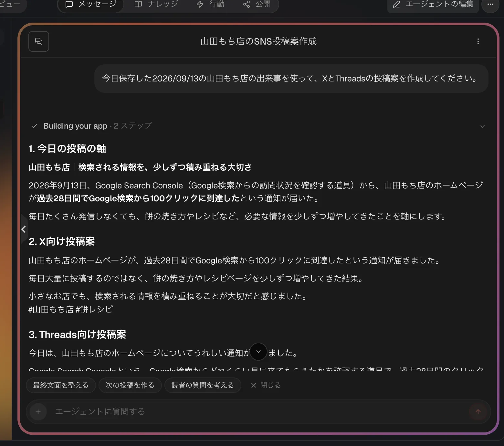Click the pencil icon in エージェントの編集
Screen dimensions: 504x446
[x=396, y=5]
